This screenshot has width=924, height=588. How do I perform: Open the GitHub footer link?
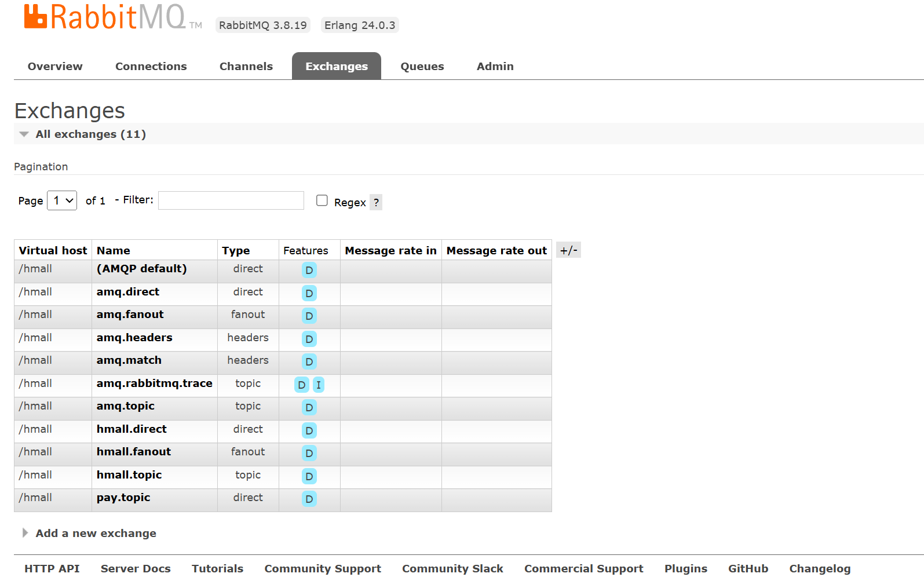[748, 569]
